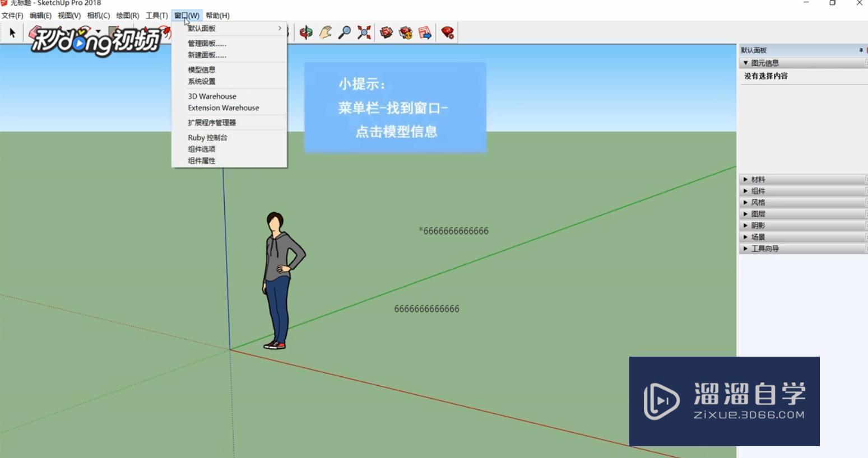Choose 系统设置 in the window menu
This screenshot has height=458, width=868.
point(229,82)
